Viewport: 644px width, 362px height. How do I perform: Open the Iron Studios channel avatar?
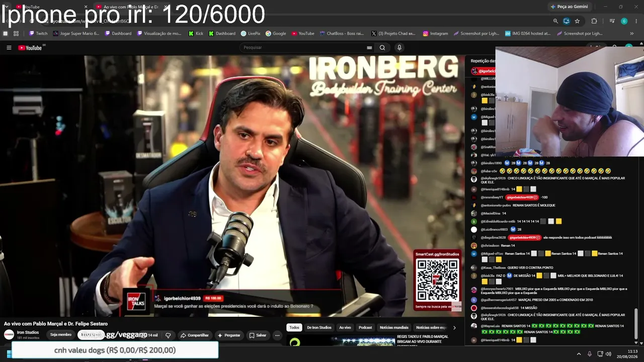point(9,335)
